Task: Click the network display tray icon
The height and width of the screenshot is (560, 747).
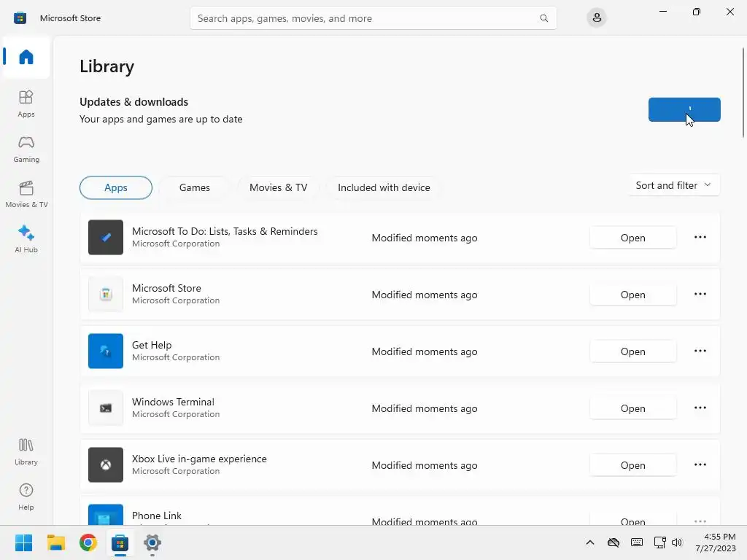Action: 659,542
